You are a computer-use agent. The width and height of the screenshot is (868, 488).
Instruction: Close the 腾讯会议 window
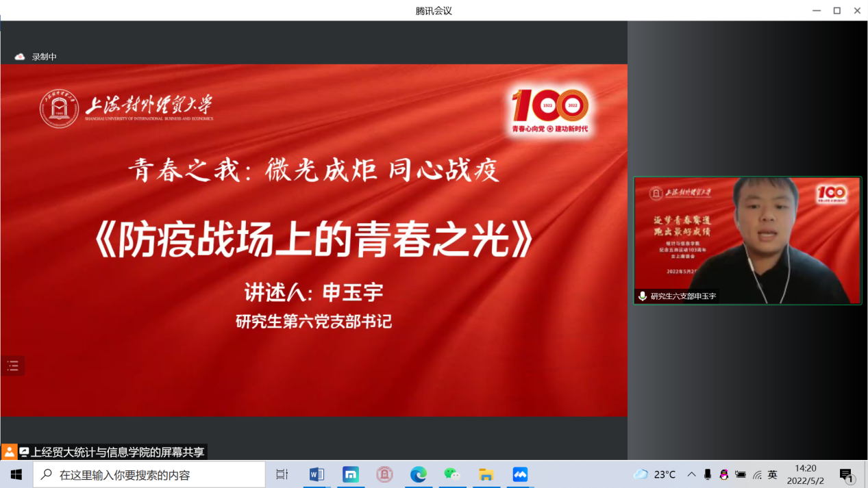[x=857, y=10]
